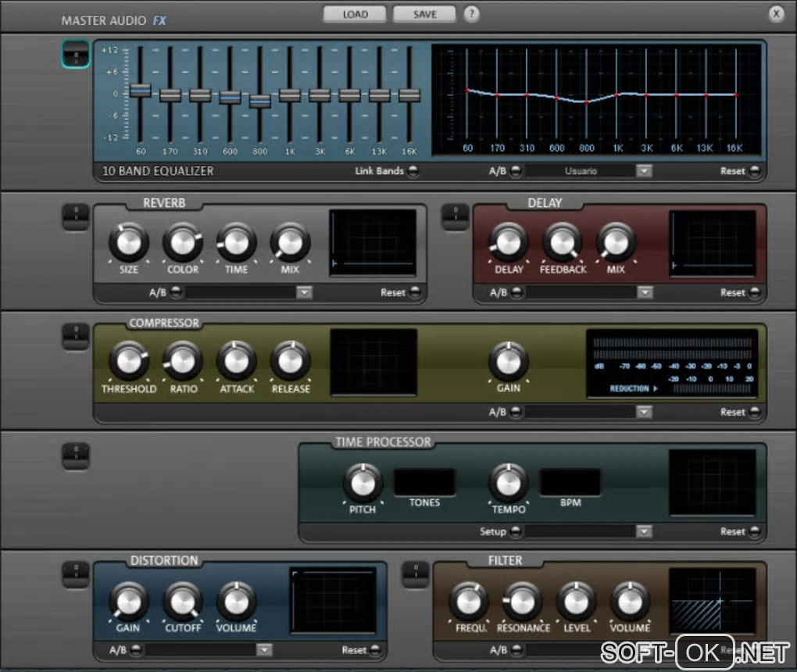Screen dimensions: 797x672
Task: Click the Compressor RATIO knob
Action: (183, 362)
